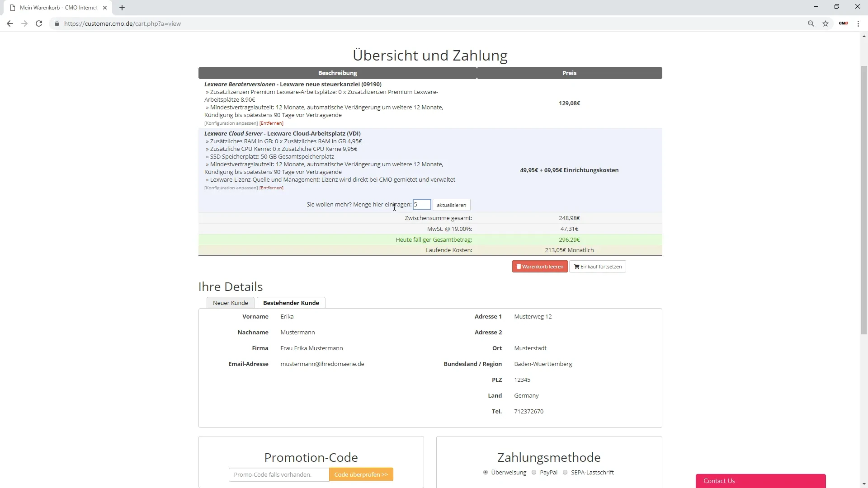Click the Übersicht und Zahlung heading

(430, 55)
